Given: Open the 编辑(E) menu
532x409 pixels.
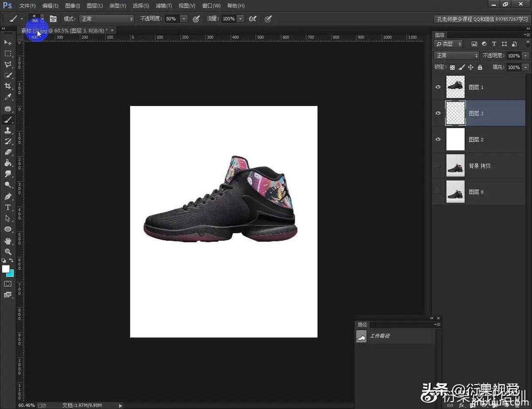Looking at the screenshot, I should tap(50, 6).
